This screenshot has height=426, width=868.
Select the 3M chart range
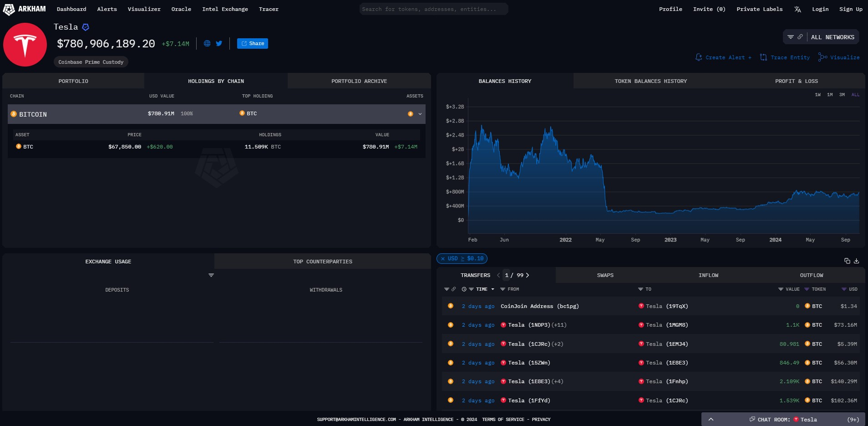point(842,95)
